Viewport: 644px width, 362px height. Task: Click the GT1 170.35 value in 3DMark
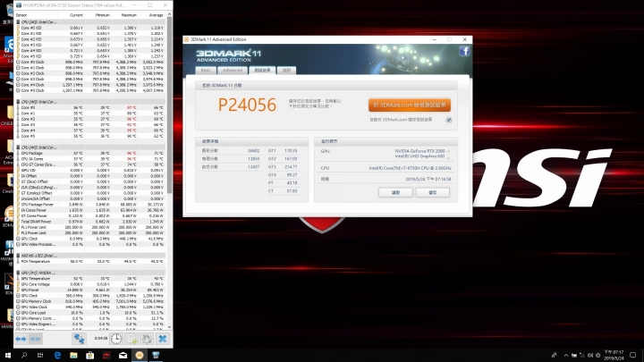(291, 151)
